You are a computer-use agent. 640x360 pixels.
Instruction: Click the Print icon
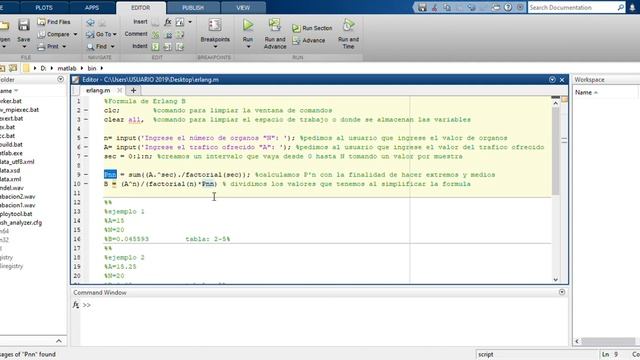[x=42, y=47]
